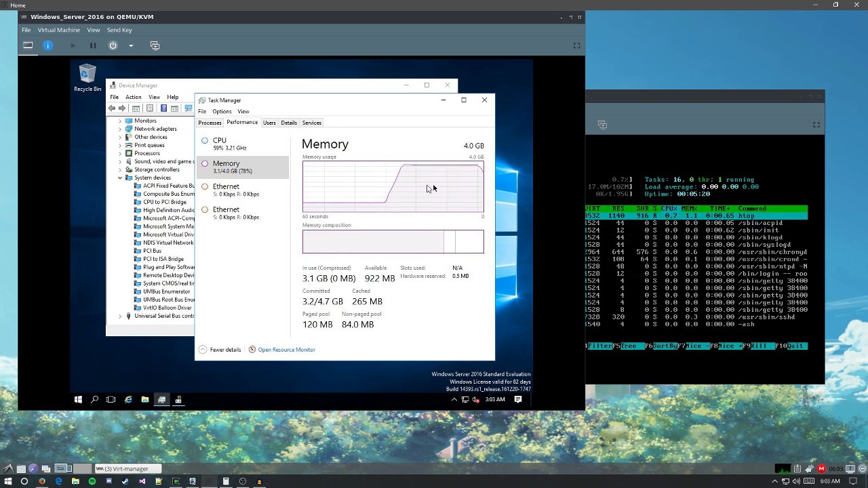Screen dimensions: 868x488
Task: Click the (3) Virt-manager taskbar button
Action: [130, 468]
